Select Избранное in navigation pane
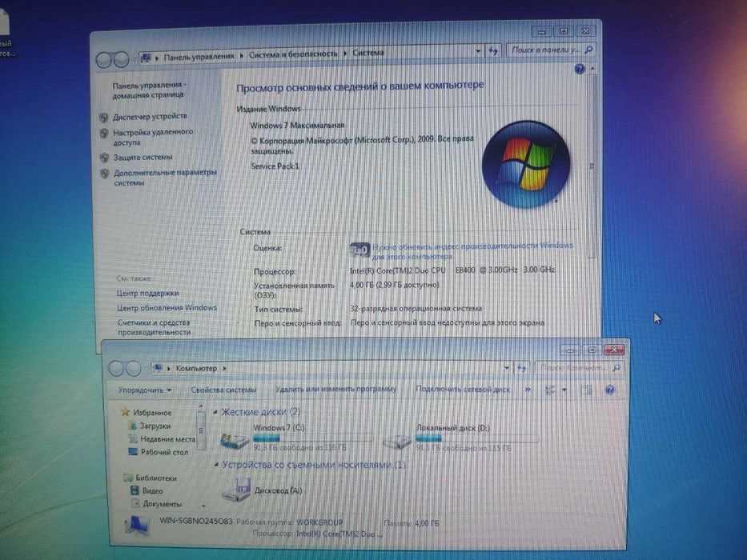Image resolution: width=747 pixels, height=560 pixels. tap(152, 413)
